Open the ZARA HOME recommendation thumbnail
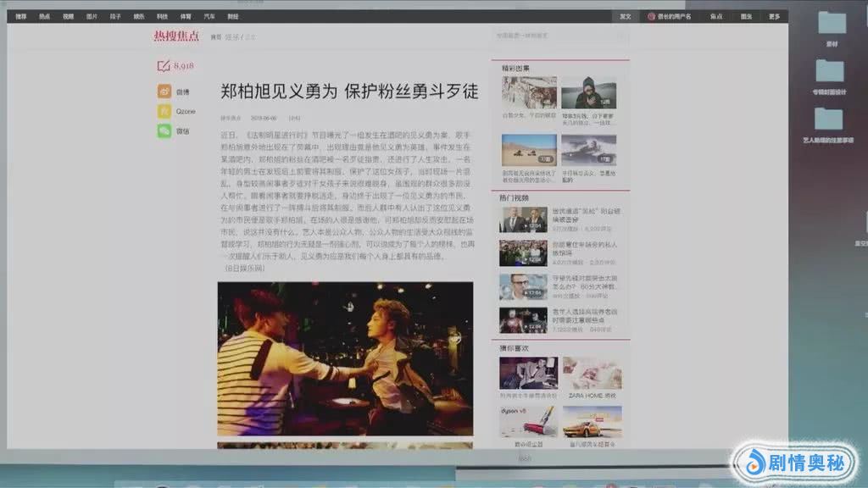This screenshot has width=868, height=488. pyautogui.click(x=592, y=374)
